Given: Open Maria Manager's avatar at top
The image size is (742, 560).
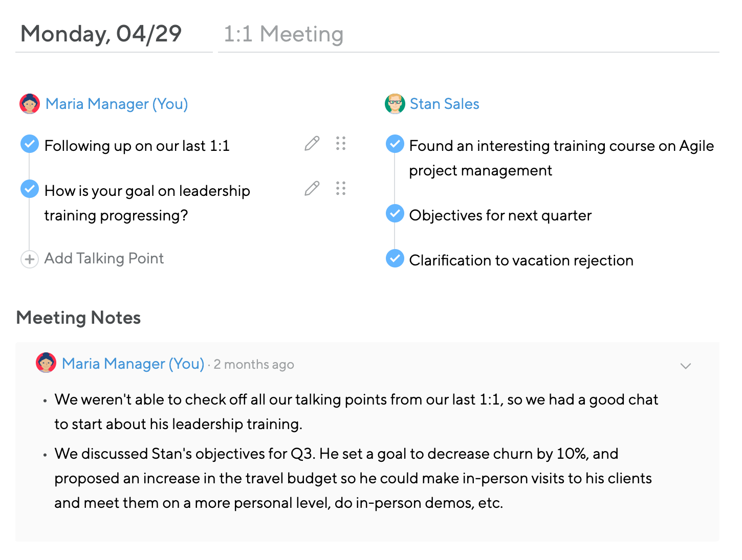Looking at the screenshot, I should coord(30,104).
